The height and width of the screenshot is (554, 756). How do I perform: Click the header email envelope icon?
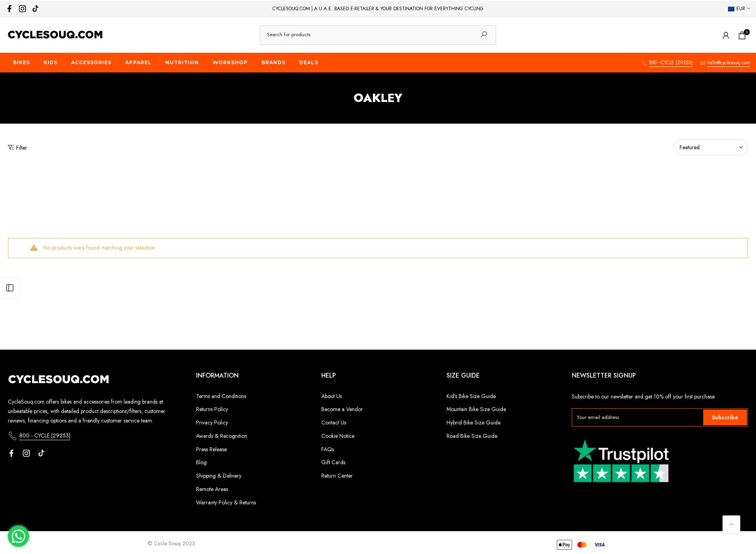(703, 63)
